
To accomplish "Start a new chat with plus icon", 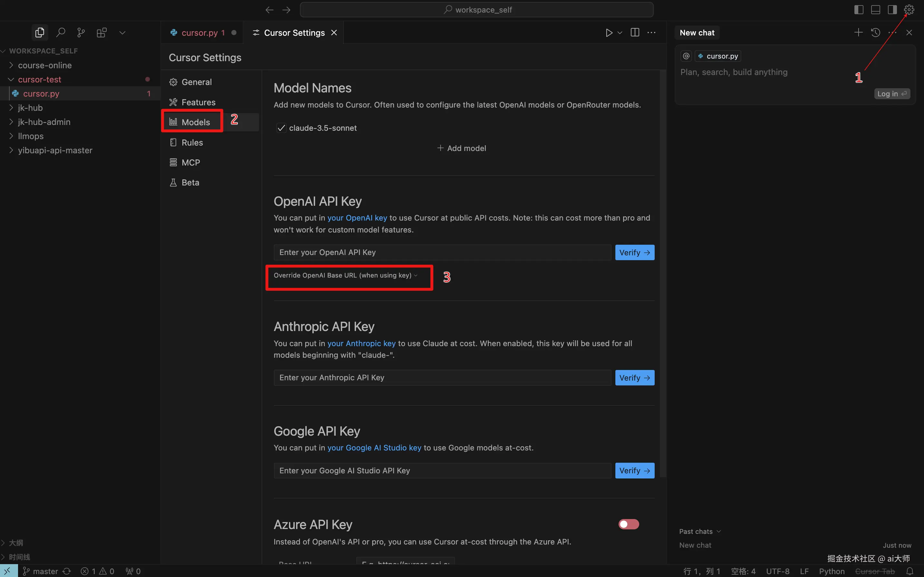I will point(858,33).
